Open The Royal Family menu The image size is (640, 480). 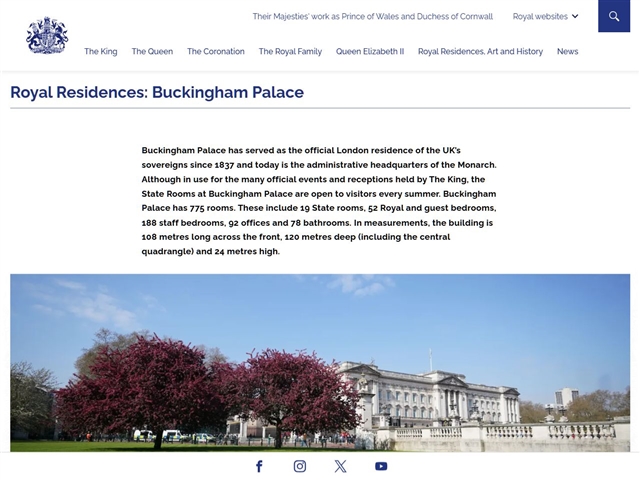point(290,51)
